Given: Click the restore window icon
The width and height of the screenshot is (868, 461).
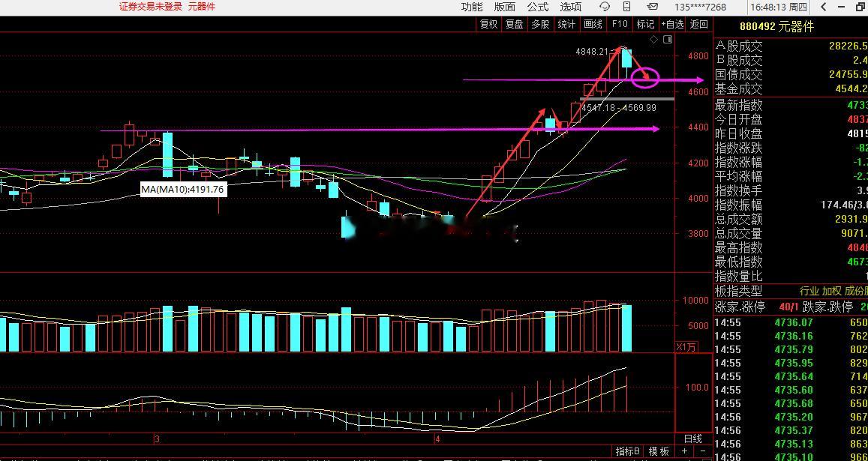Looking at the screenshot, I should pos(862,7).
